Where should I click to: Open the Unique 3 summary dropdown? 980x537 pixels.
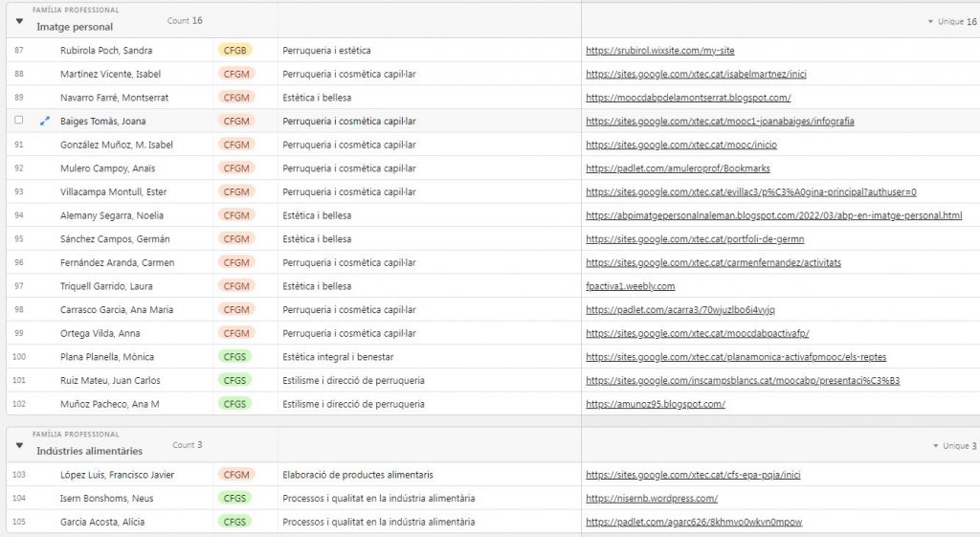953,446
